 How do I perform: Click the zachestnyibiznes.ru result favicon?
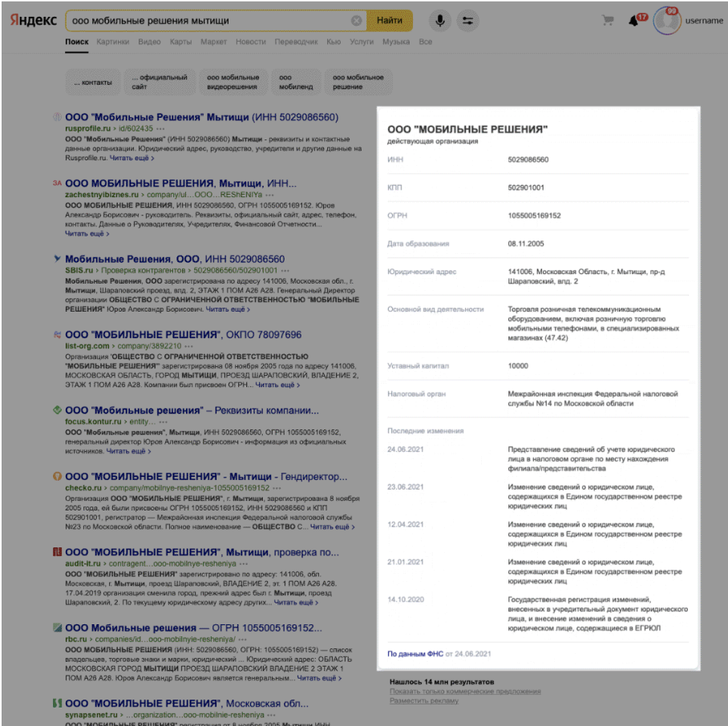(57, 184)
